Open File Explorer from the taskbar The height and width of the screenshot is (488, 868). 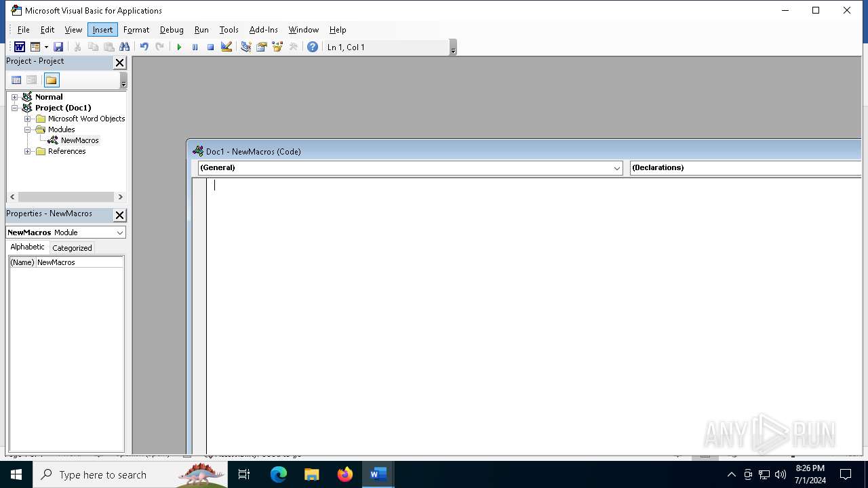tap(311, 474)
